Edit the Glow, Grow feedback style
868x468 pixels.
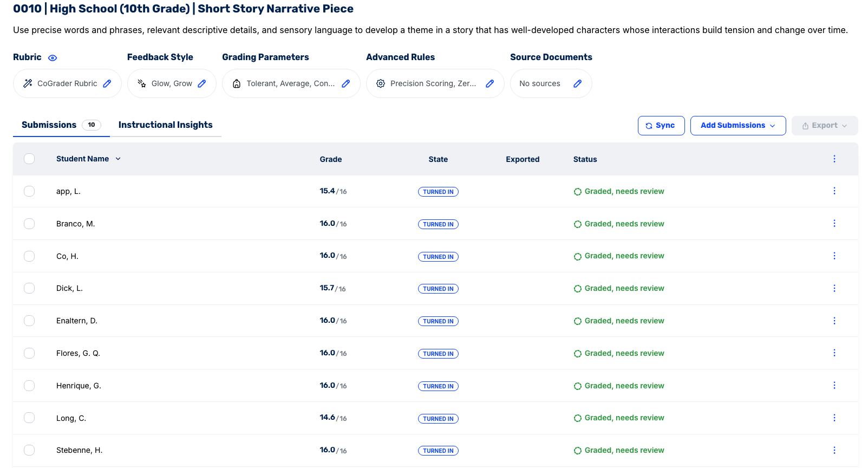click(202, 83)
